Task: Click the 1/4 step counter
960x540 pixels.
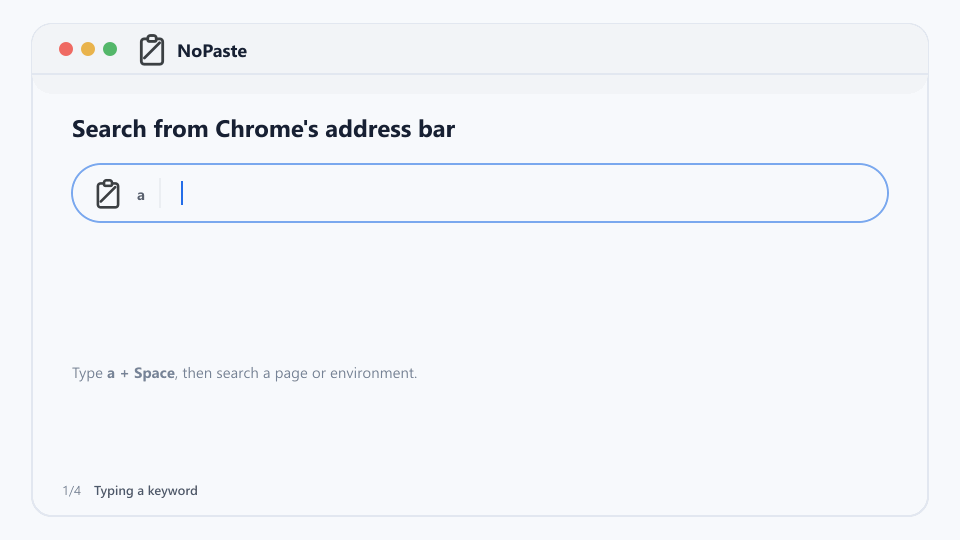Action: (x=72, y=490)
